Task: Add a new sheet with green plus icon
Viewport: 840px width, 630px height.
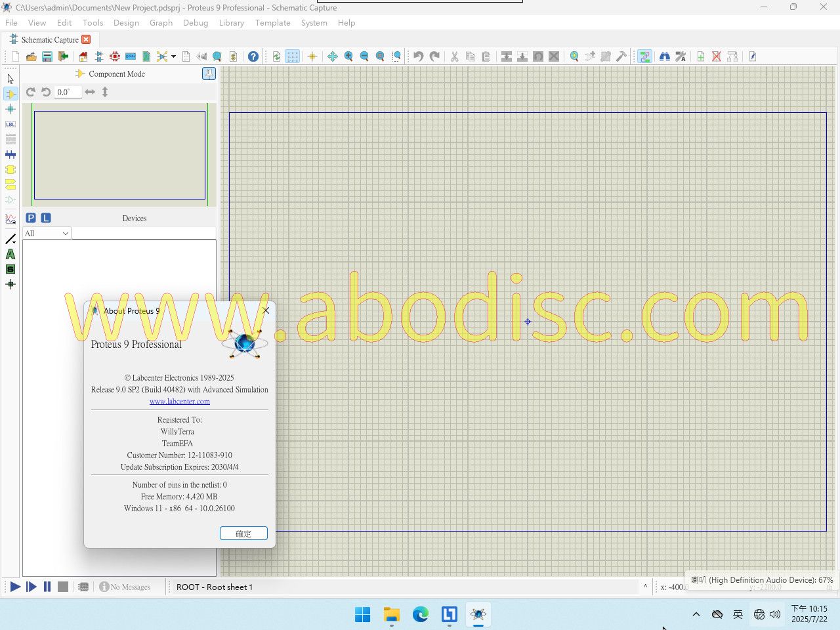Action: [x=701, y=56]
